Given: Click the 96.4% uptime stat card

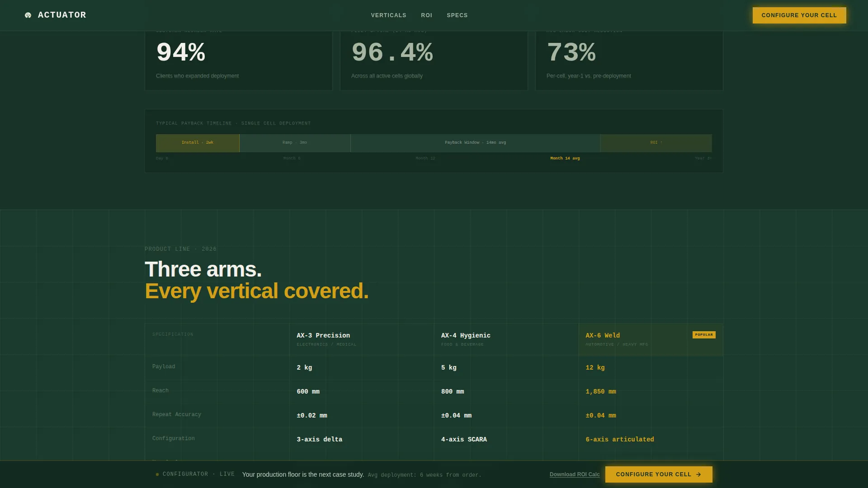Looking at the screenshot, I should [434, 61].
